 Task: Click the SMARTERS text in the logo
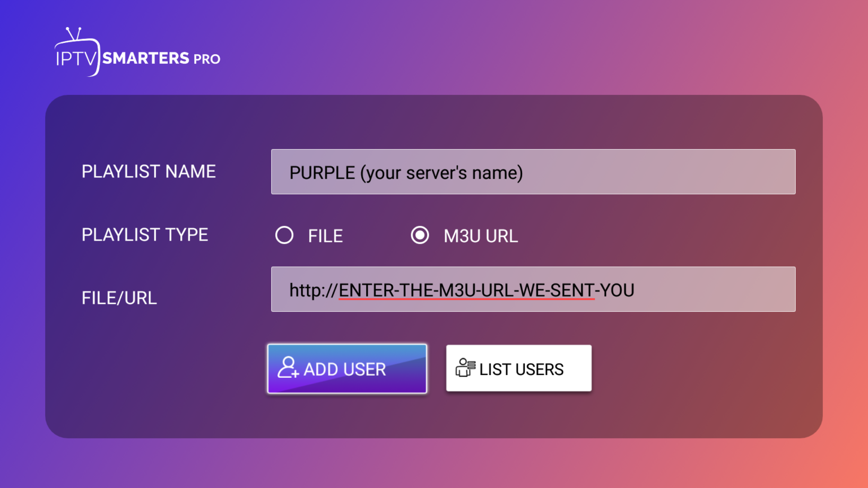[x=146, y=58]
